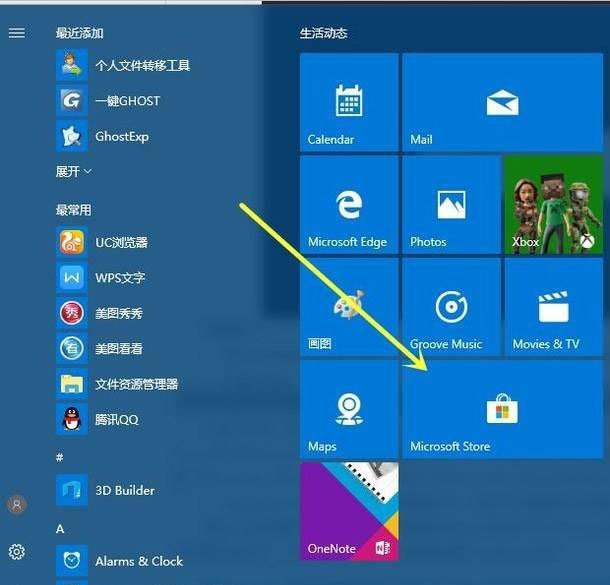Viewport: 610px width, 585px height.
Task: Open the Settings gear icon
Action: [17, 552]
